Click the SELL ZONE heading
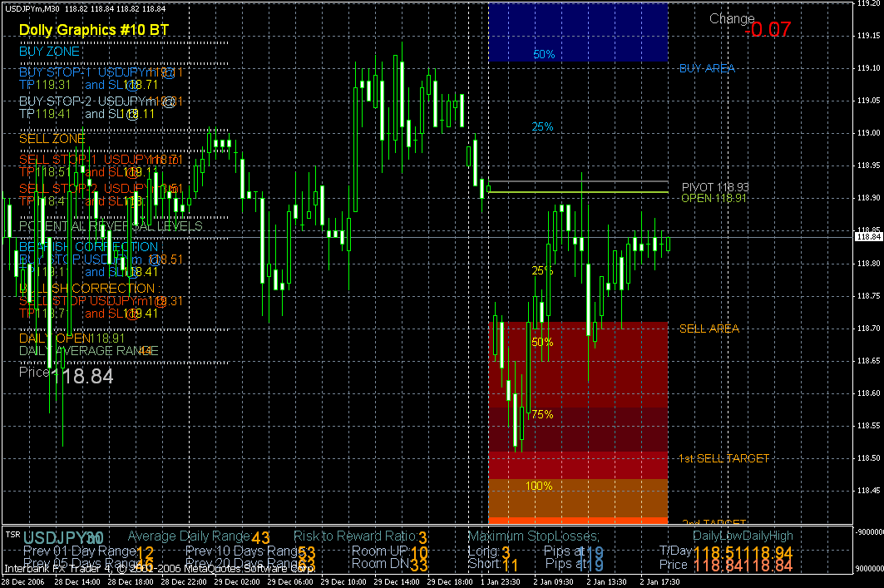 (x=52, y=139)
